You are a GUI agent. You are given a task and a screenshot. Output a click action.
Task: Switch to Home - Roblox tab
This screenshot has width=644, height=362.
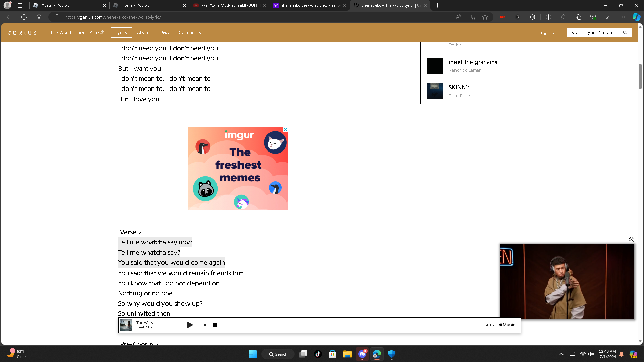(150, 5)
